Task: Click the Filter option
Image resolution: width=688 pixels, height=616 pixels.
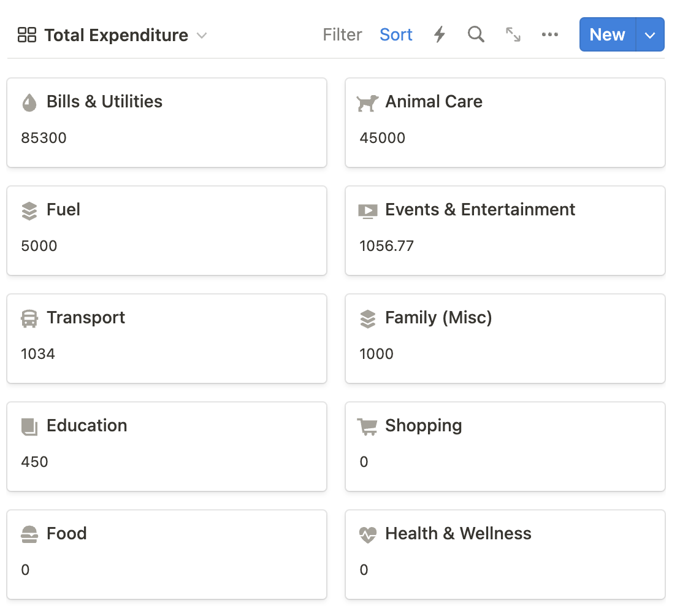Action: [342, 35]
